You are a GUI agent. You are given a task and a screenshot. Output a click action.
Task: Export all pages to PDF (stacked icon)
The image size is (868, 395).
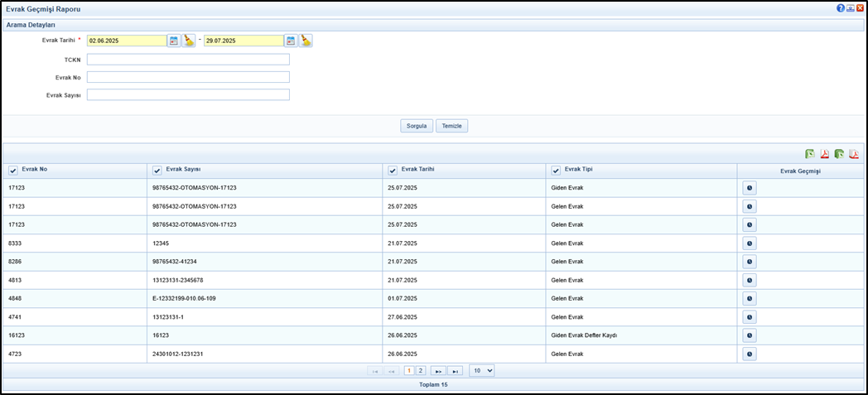pyautogui.click(x=854, y=154)
